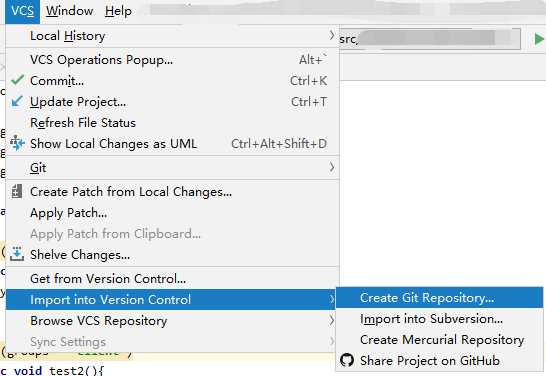Click the run configuration selector box
The width and height of the screenshot is (546, 376).
click(x=430, y=39)
